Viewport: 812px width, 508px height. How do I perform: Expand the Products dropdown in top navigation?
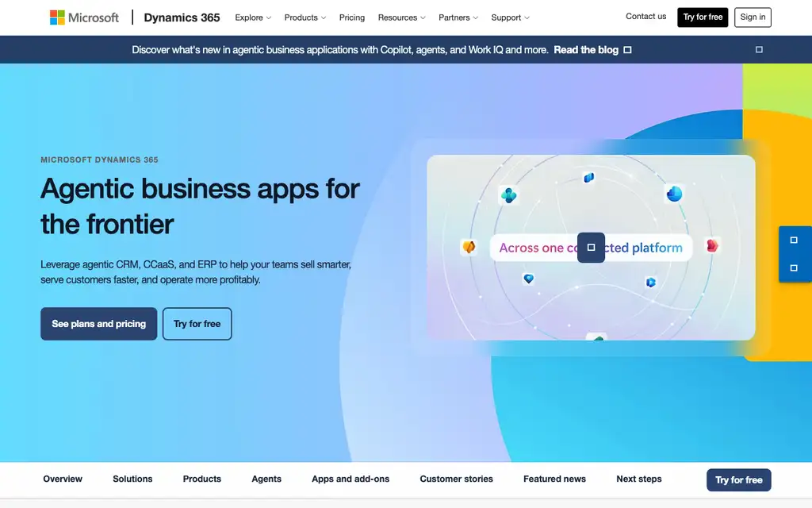(x=305, y=17)
